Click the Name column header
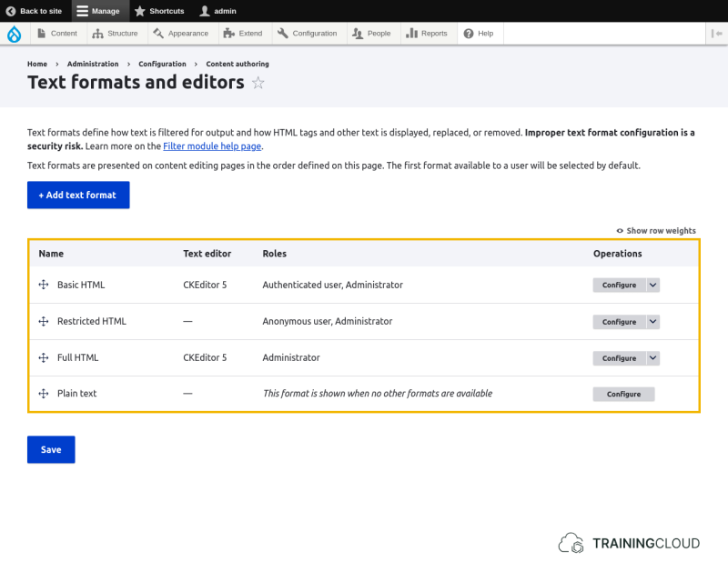 [x=51, y=254]
